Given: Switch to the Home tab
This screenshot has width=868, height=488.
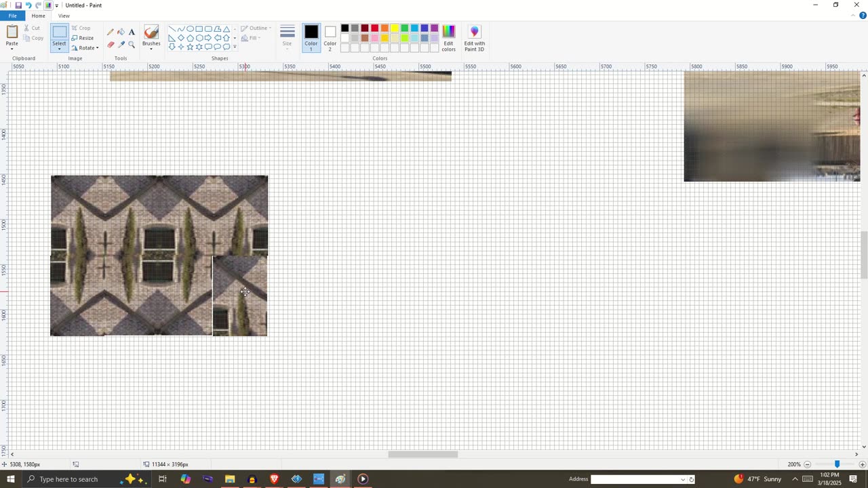Looking at the screenshot, I should 38,16.
